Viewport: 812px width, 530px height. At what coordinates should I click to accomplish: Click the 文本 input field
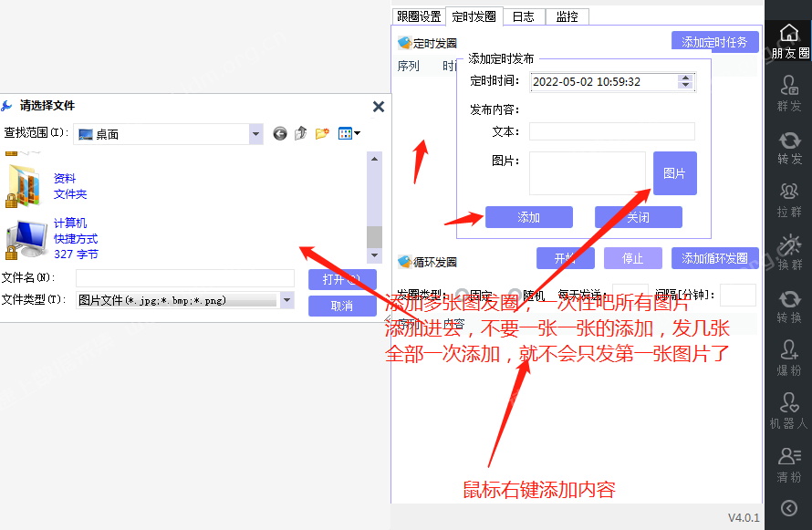611,131
